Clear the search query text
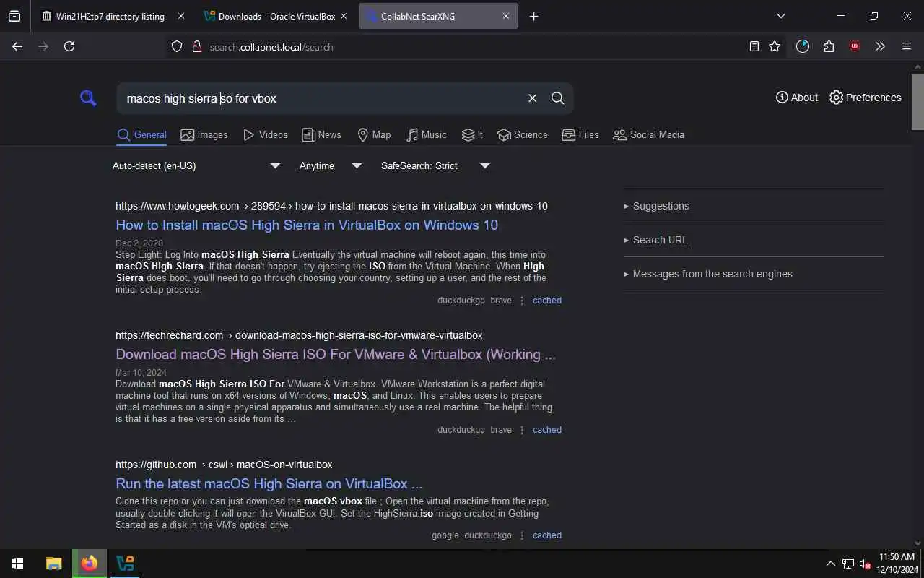Screen dimensions: 924x578 (x=533, y=98)
